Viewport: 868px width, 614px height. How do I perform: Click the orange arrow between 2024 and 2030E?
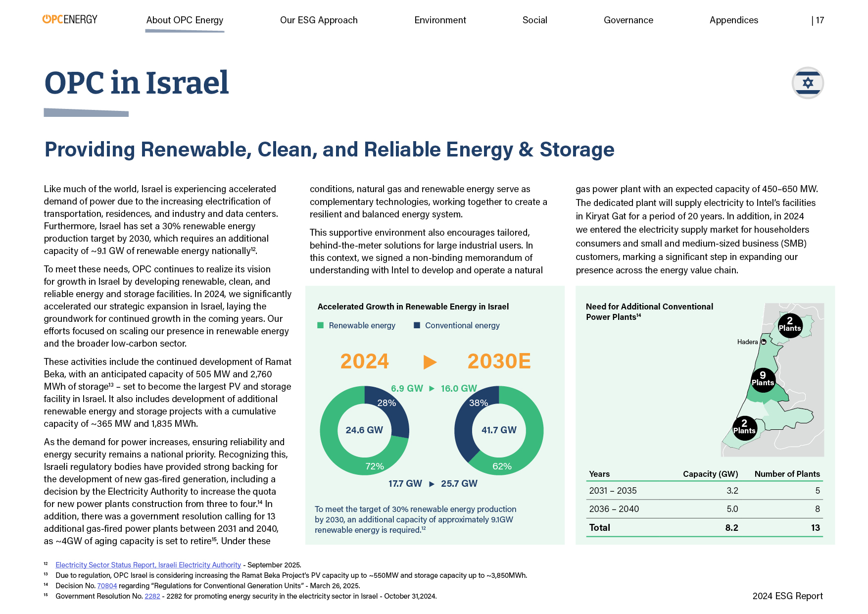(430, 362)
